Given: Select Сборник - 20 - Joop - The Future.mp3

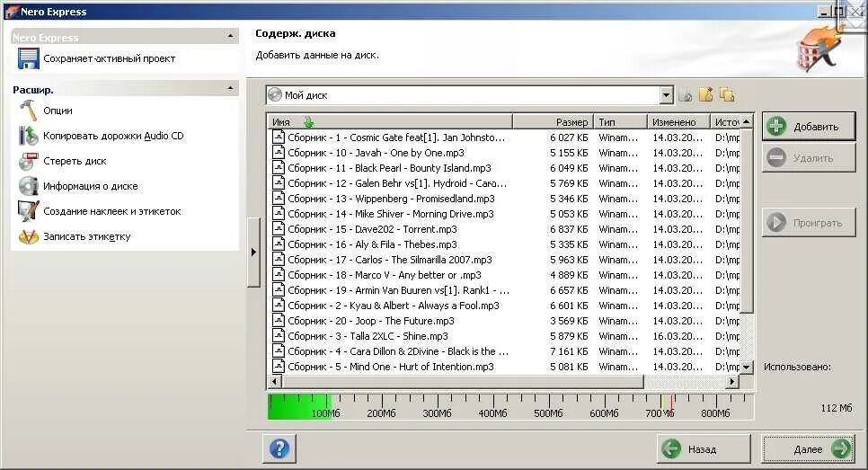Looking at the screenshot, I should point(371,321).
